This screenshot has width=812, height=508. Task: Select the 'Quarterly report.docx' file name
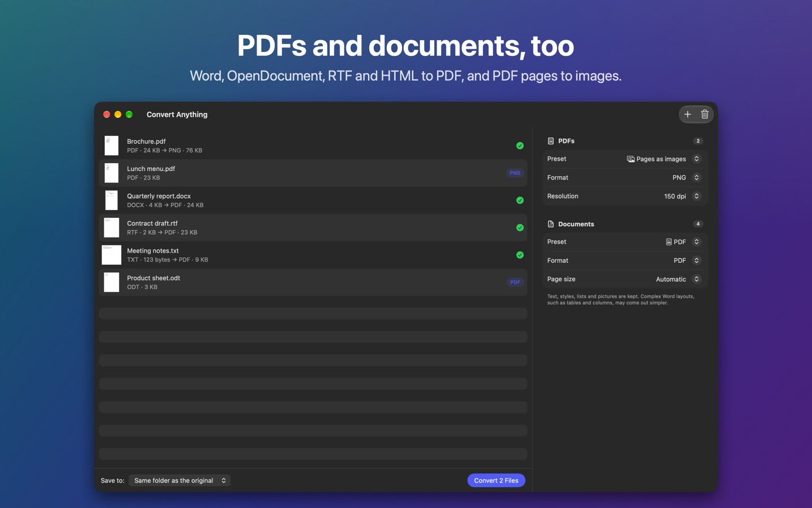point(159,196)
